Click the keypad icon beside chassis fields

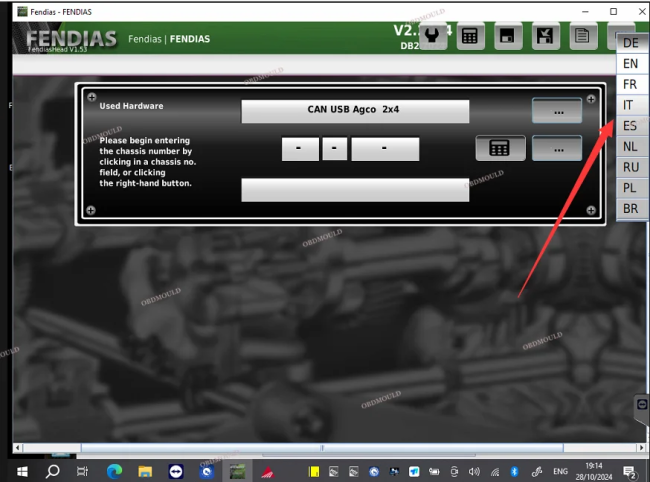point(500,148)
